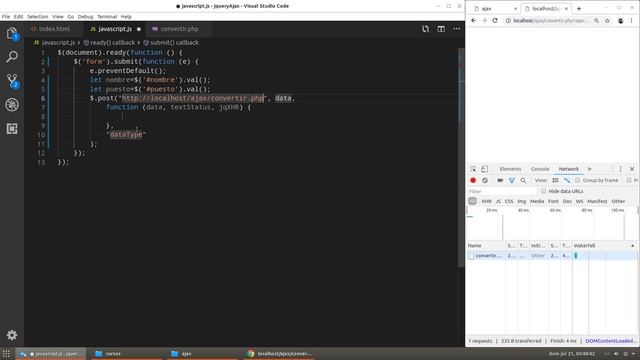Filter network requests by Img
640x360 pixels.
522,201
